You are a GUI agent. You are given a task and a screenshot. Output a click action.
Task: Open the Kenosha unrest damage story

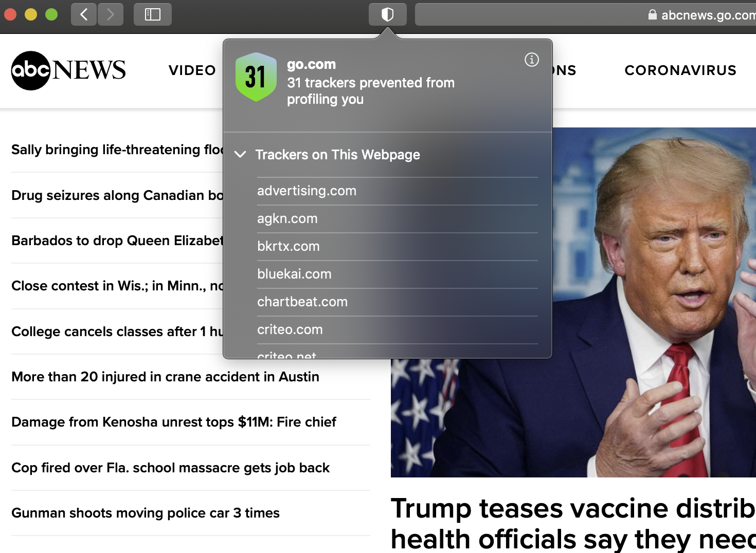point(174,422)
